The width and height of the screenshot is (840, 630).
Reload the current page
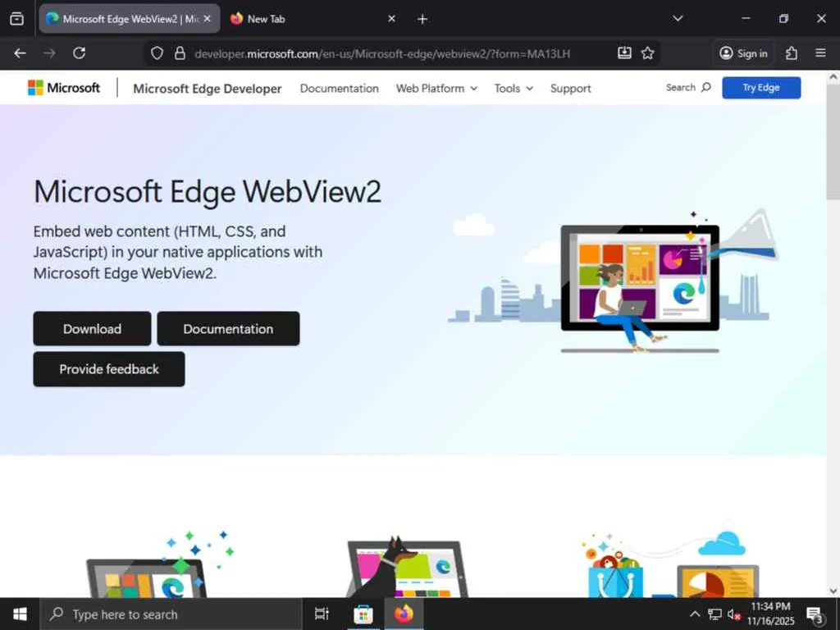point(80,53)
